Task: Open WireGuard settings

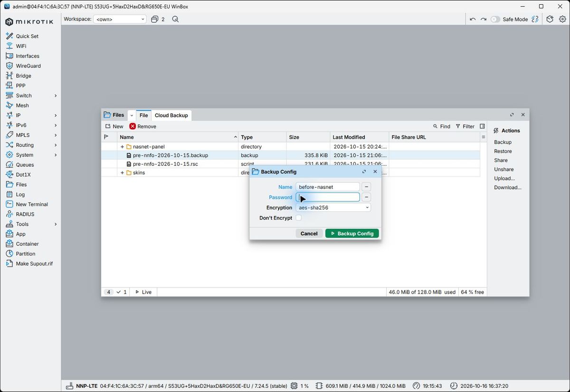Action: coord(28,66)
